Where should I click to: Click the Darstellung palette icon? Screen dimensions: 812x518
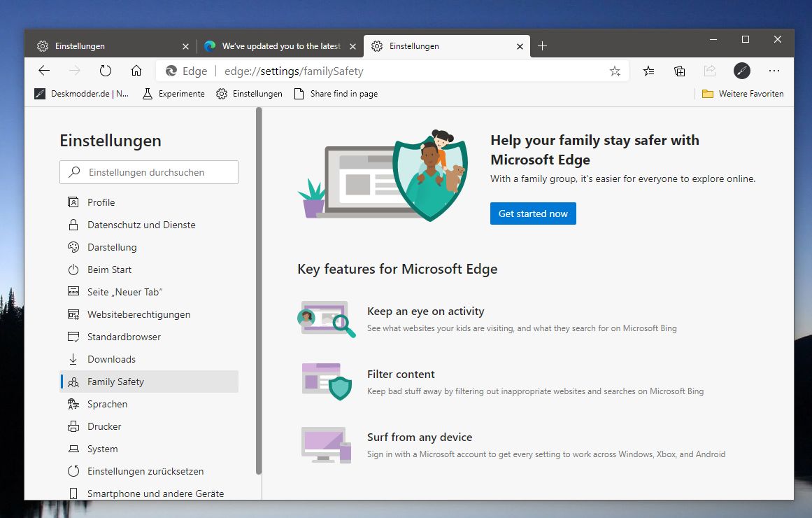73,247
